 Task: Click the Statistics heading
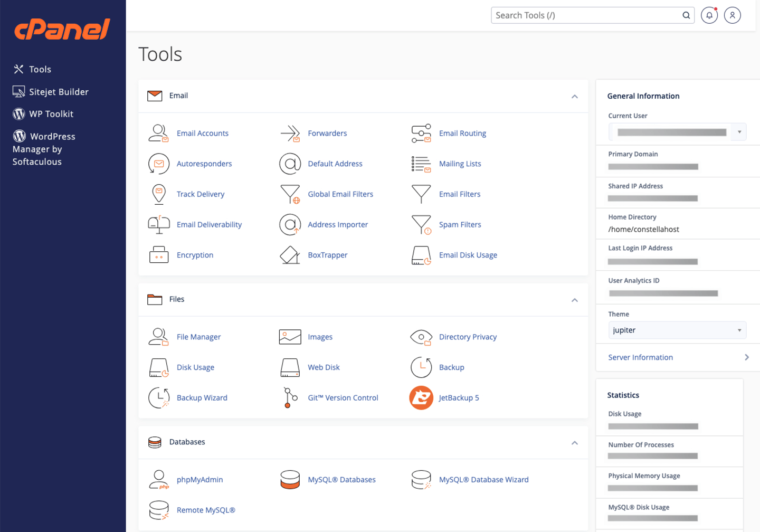[x=623, y=395]
